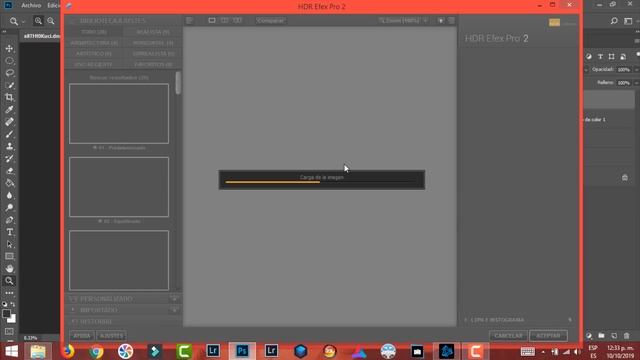This screenshot has width=640, height=360.
Task: Click the Comparar button
Action: click(x=271, y=20)
